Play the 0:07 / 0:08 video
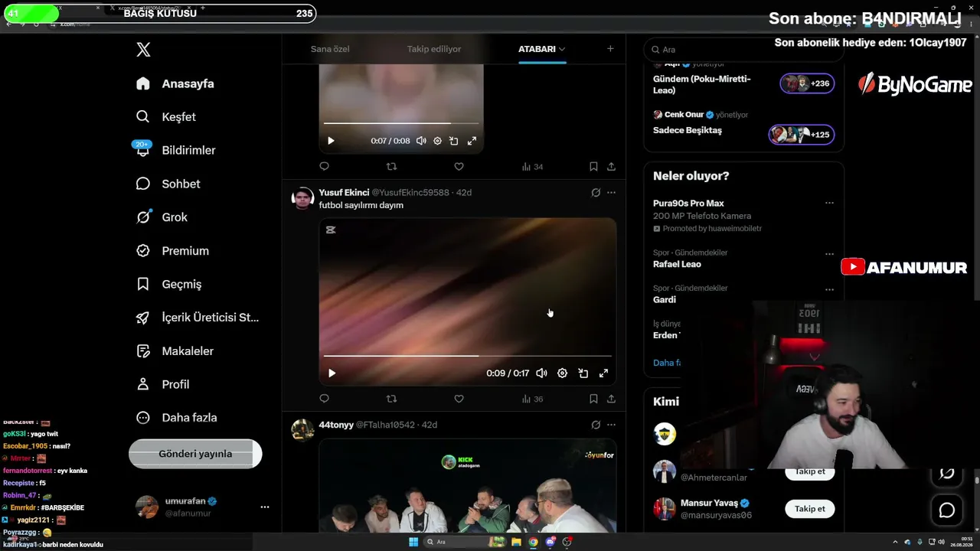Image resolution: width=980 pixels, height=551 pixels. click(x=331, y=141)
